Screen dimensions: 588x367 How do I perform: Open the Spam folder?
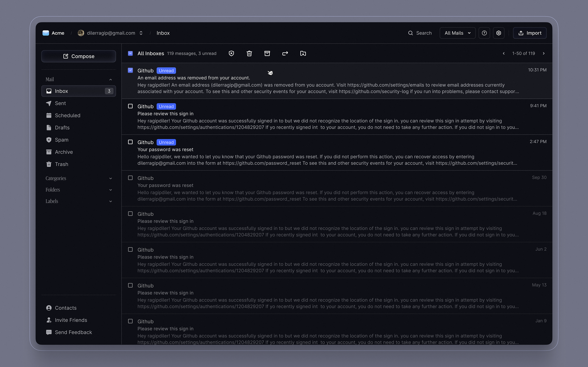61,140
